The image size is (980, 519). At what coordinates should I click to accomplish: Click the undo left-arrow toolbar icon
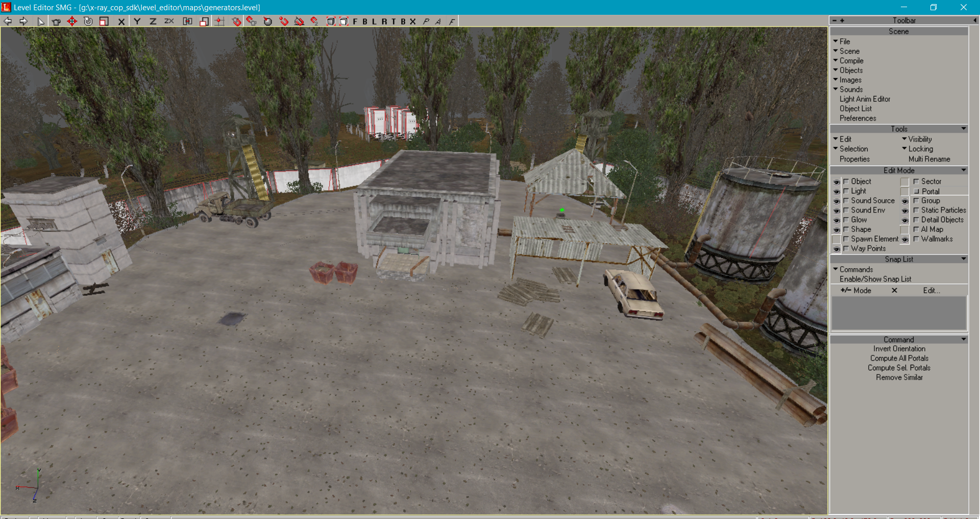(8, 21)
